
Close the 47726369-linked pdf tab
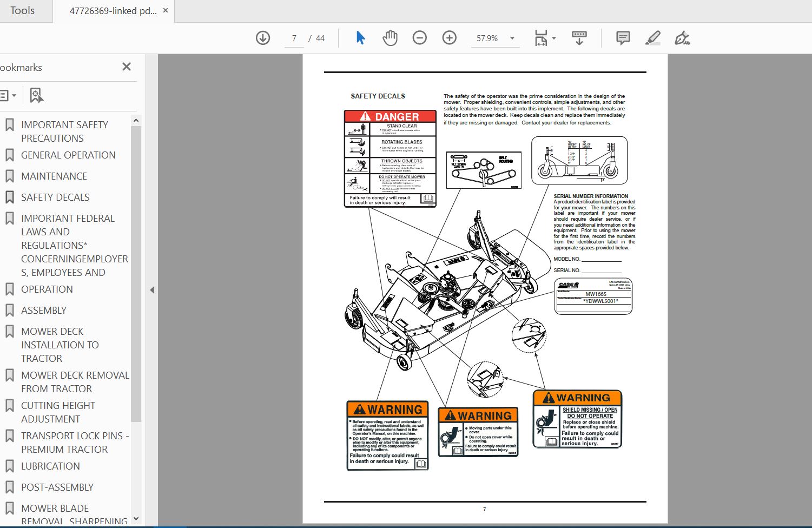tap(166, 10)
